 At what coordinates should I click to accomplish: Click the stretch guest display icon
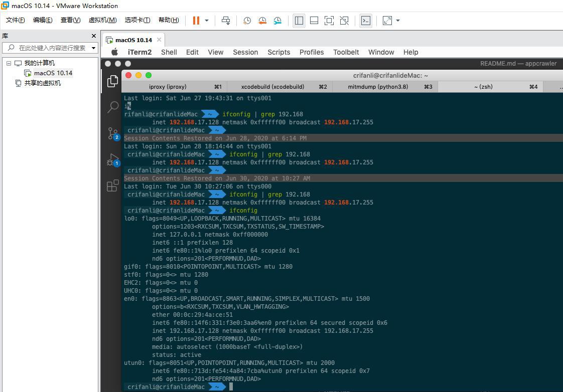coord(387,21)
